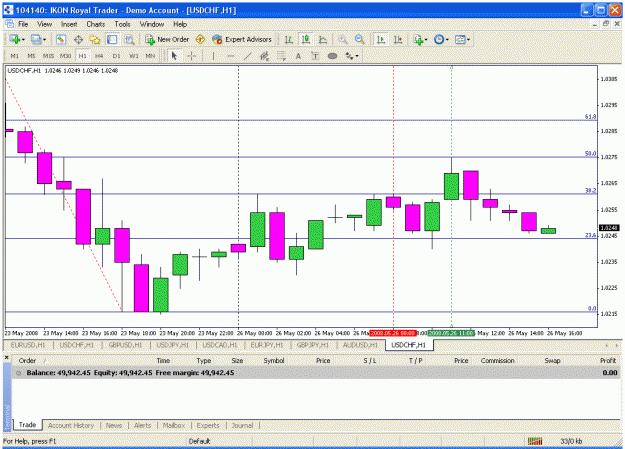Image resolution: width=625 pixels, height=449 pixels.
Task: Click the Zoom Out magnifier icon
Action: click(360, 39)
